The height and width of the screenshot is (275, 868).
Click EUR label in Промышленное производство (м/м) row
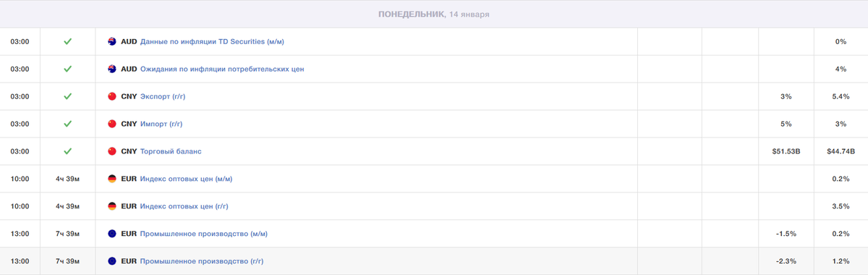[x=129, y=234]
